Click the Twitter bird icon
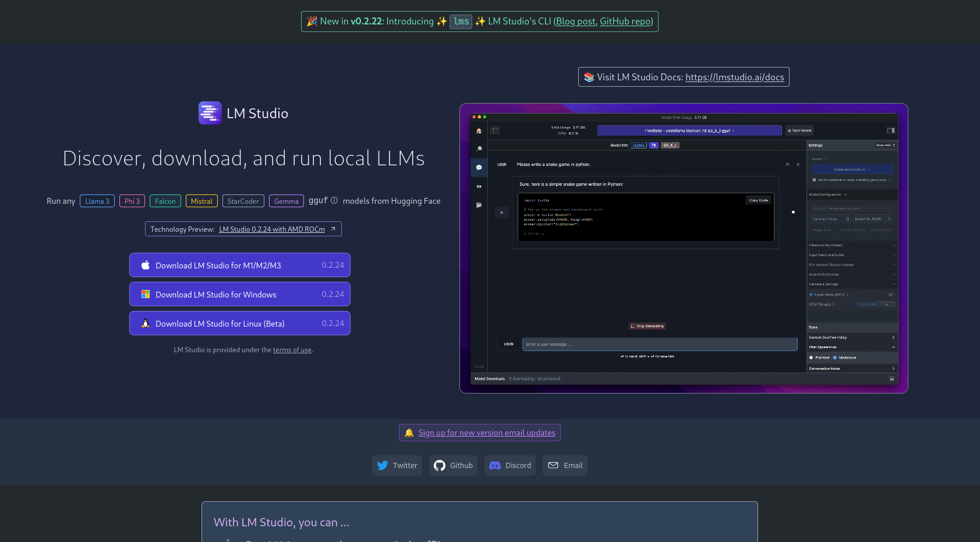This screenshot has height=542, width=980. coord(382,465)
